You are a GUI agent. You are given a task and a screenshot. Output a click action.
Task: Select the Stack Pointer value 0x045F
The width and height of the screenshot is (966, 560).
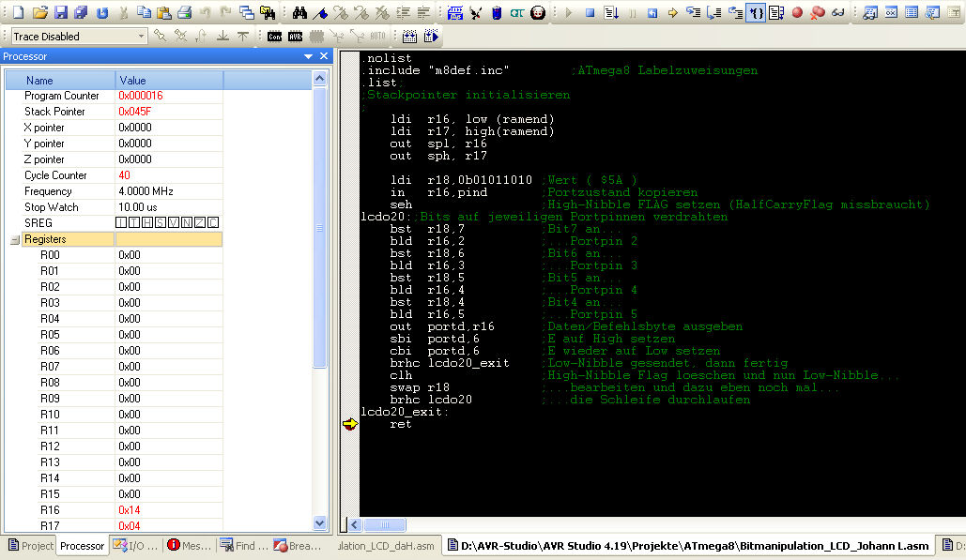tap(135, 112)
